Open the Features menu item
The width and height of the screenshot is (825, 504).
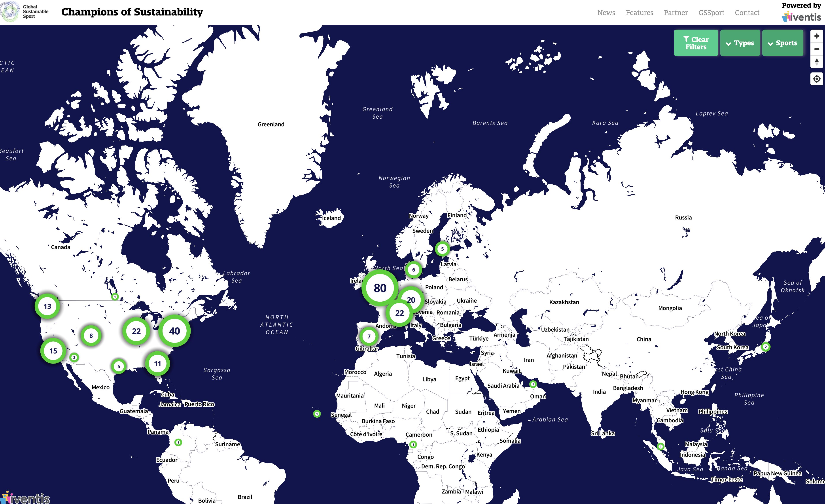tap(639, 13)
